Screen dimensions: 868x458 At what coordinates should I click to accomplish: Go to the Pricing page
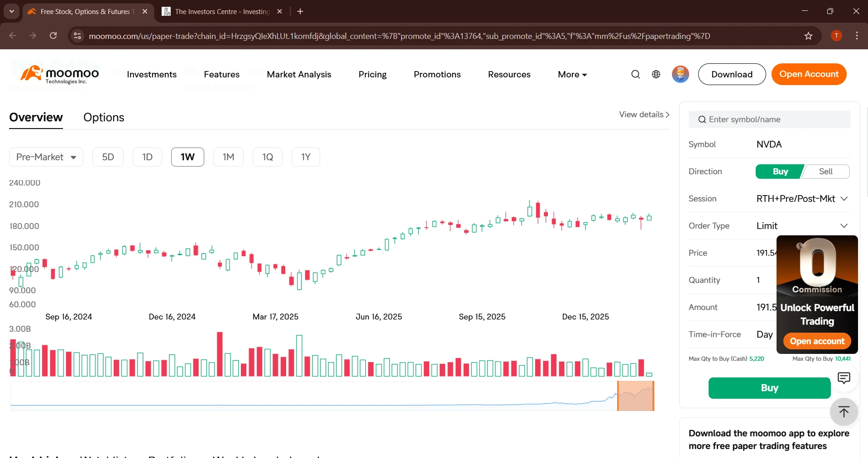372,74
